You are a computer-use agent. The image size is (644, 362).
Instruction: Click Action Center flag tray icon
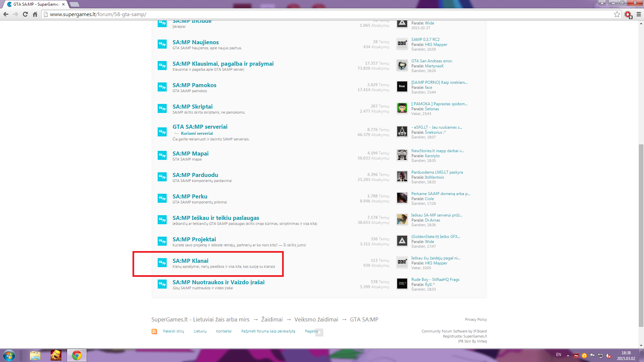(x=592, y=356)
